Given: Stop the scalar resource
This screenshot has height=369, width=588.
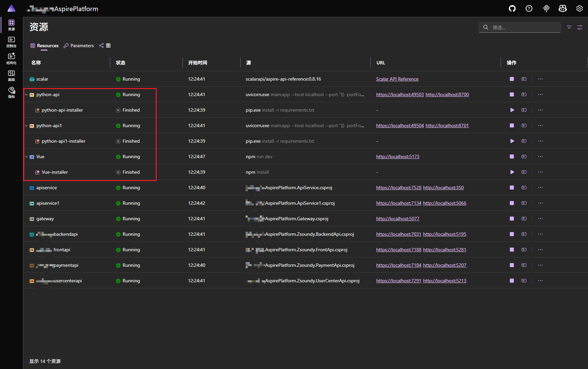Looking at the screenshot, I should tap(512, 79).
